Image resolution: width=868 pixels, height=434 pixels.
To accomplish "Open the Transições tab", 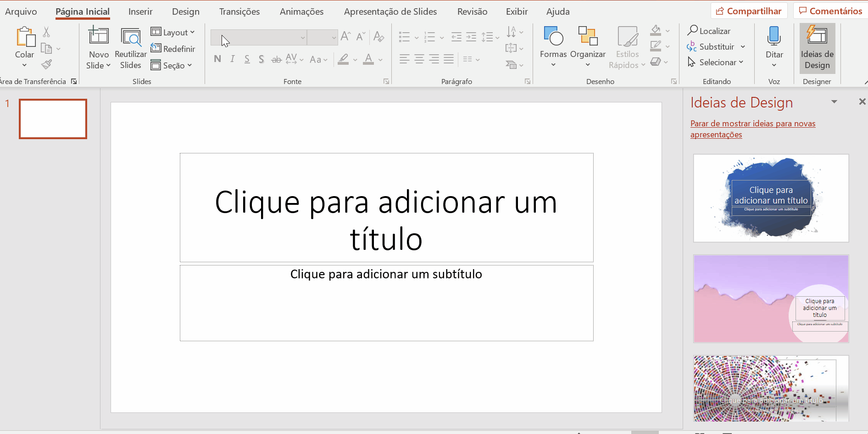I will (239, 11).
